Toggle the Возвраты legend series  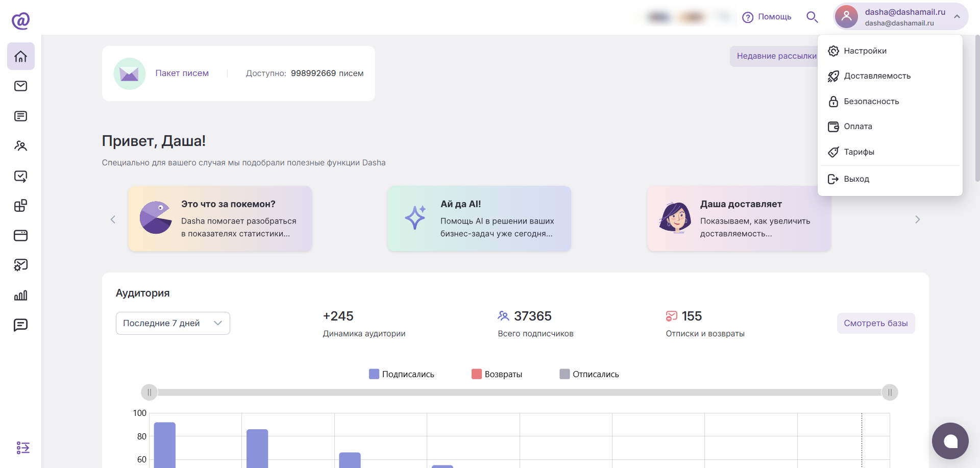(x=497, y=374)
